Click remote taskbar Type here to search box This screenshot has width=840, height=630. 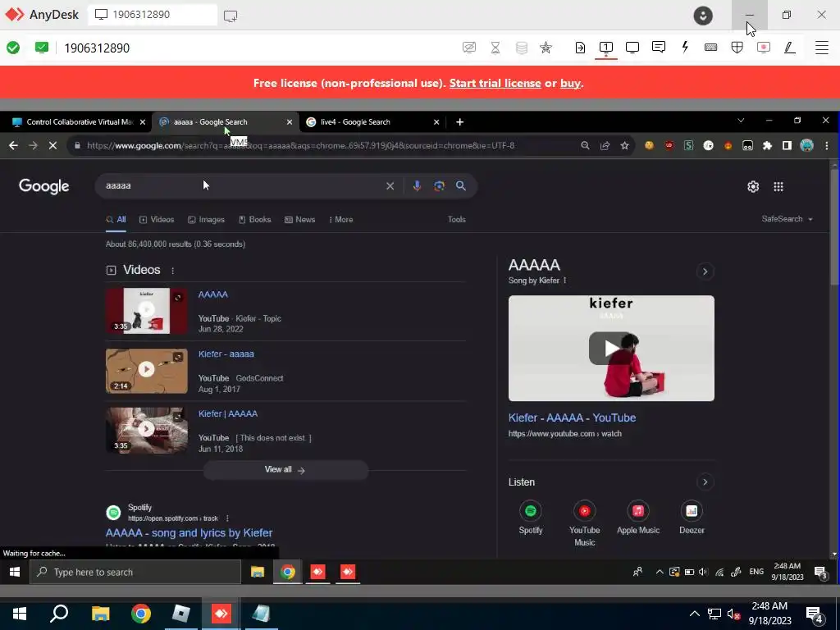click(x=135, y=572)
